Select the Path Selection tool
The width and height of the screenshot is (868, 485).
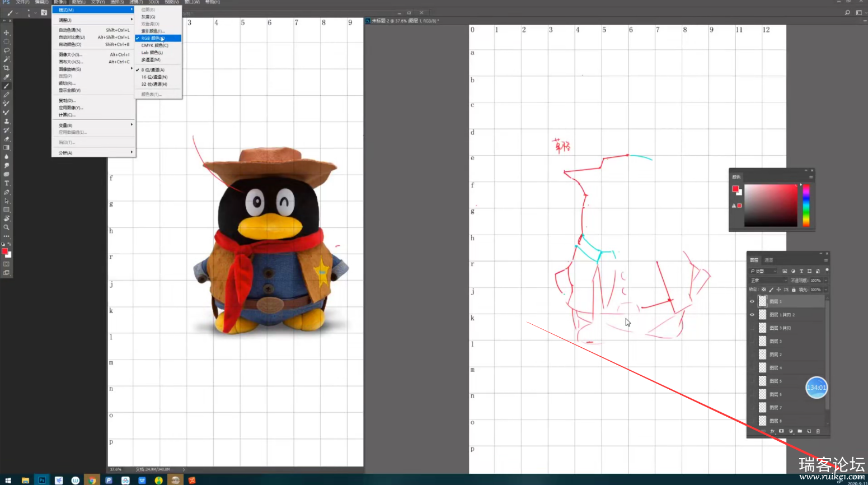pyautogui.click(x=7, y=201)
